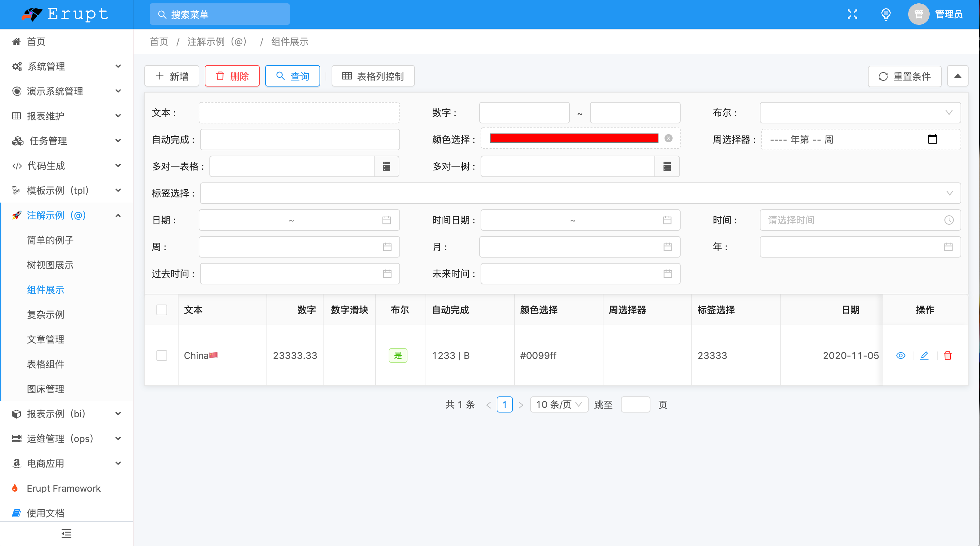
Task: Click the calendar icon in 周选择器 field
Action: [933, 139]
